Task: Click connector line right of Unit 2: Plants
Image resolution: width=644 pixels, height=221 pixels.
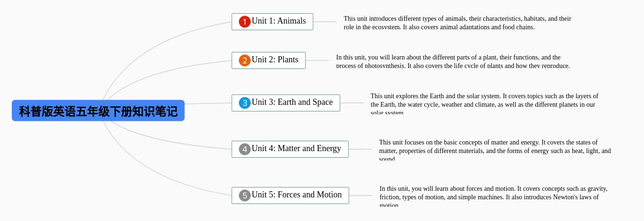Action: 317,60
